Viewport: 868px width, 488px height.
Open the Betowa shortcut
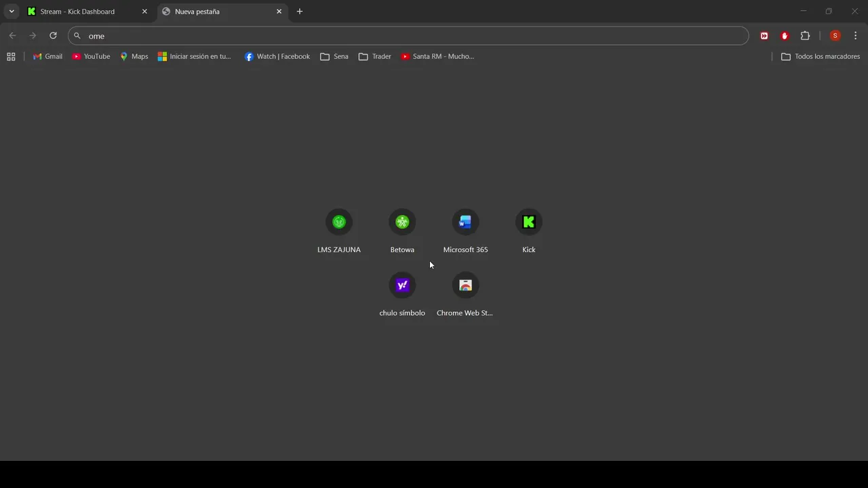pyautogui.click(x=402, y=232)
